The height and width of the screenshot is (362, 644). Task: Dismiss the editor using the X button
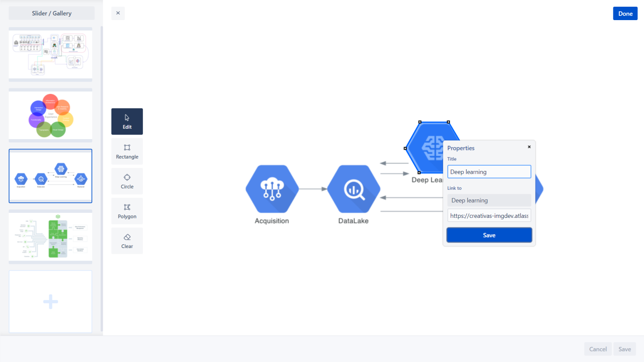[118, 13]
